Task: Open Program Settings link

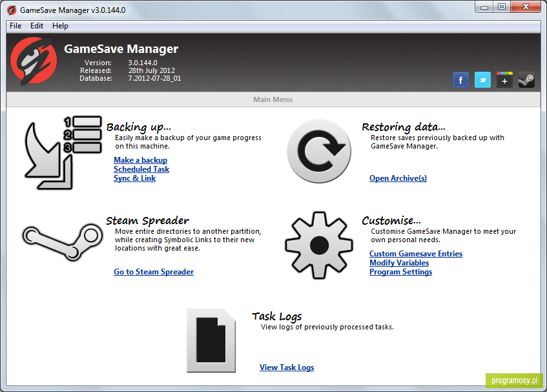Action: 401,272
